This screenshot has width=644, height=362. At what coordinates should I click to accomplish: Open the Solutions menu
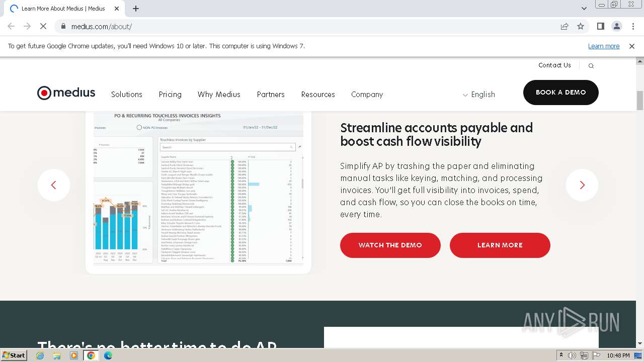pos(127,95)
